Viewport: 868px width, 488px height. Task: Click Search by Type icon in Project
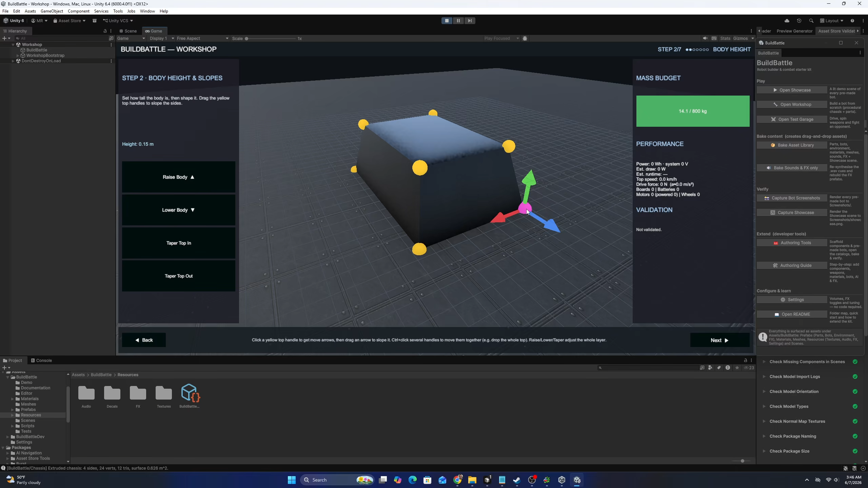tap(710, 368)
